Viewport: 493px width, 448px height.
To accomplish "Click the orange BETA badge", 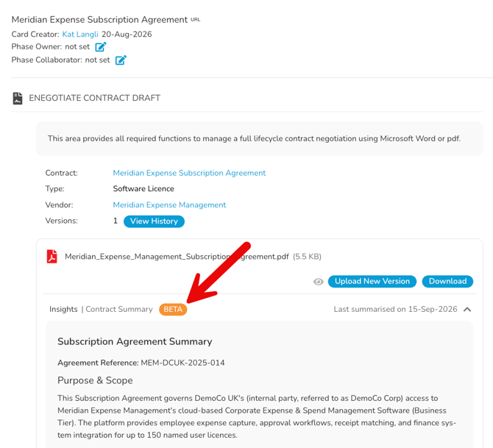I will point(173,310).
